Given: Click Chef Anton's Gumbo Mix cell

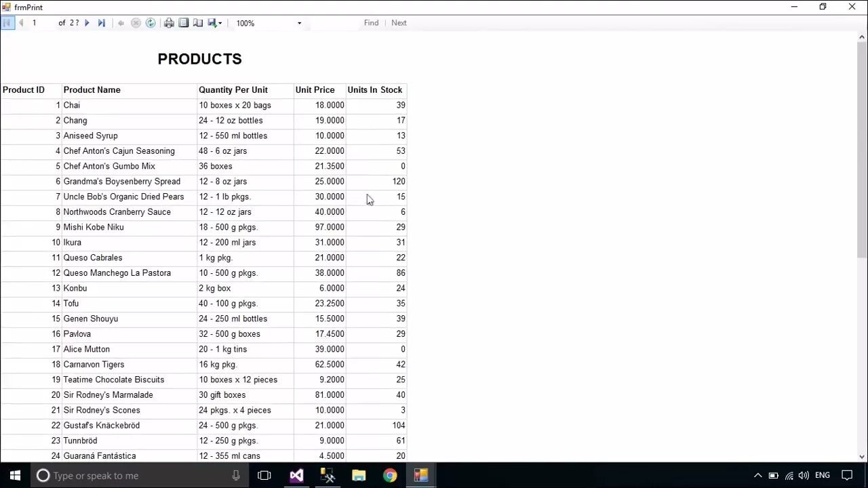Looking at the screenshot, I should 129,166.
